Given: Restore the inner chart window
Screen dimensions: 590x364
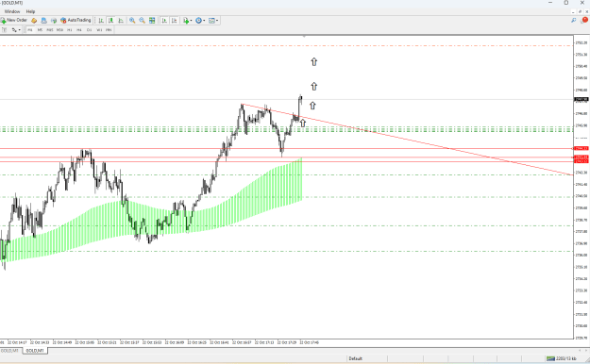Looking at the screenshot, I should [580, 11].
